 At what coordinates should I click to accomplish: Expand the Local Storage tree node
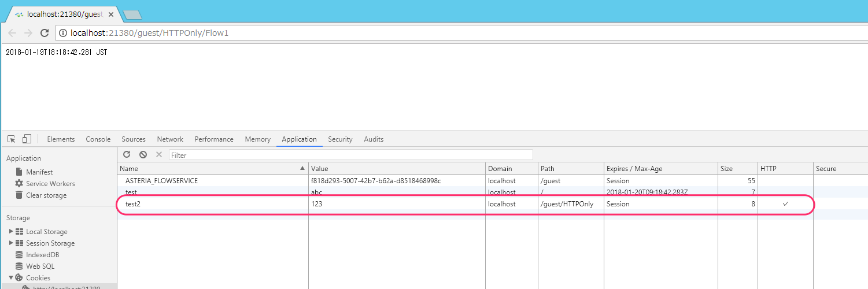[11, 231]
